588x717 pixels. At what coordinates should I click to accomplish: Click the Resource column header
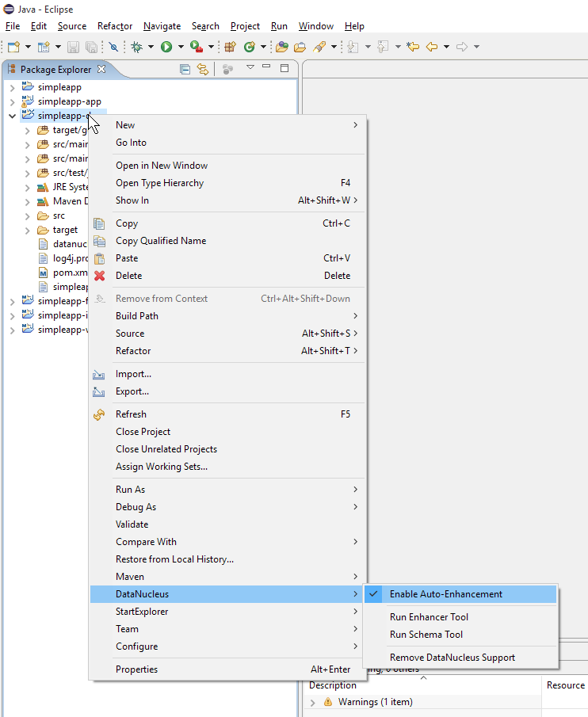tap(565, 685)
